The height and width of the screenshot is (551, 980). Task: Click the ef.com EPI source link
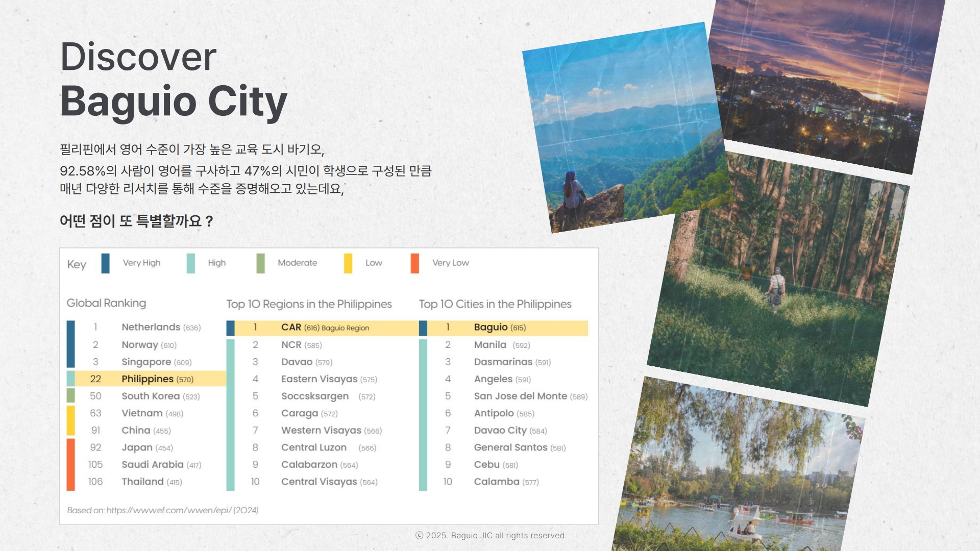(x=168, y=510)
